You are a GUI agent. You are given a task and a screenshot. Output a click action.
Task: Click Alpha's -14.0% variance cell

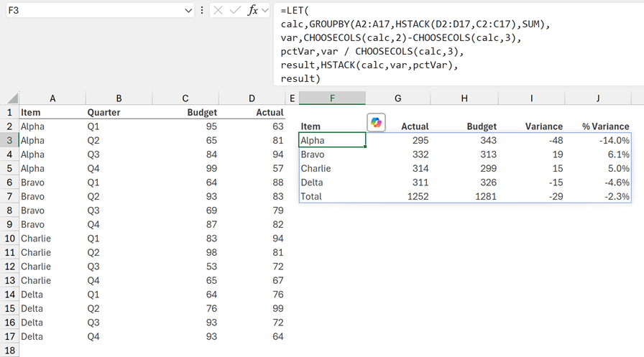click(x=597, y=141)
